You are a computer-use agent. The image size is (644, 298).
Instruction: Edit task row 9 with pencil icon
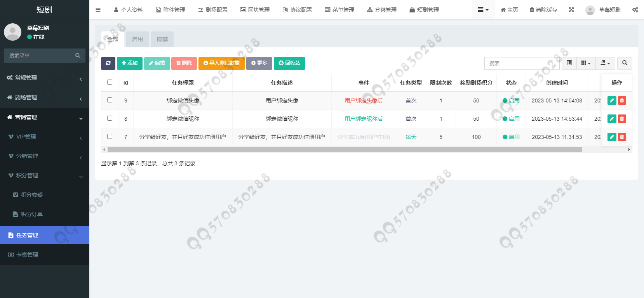[612, 100]
